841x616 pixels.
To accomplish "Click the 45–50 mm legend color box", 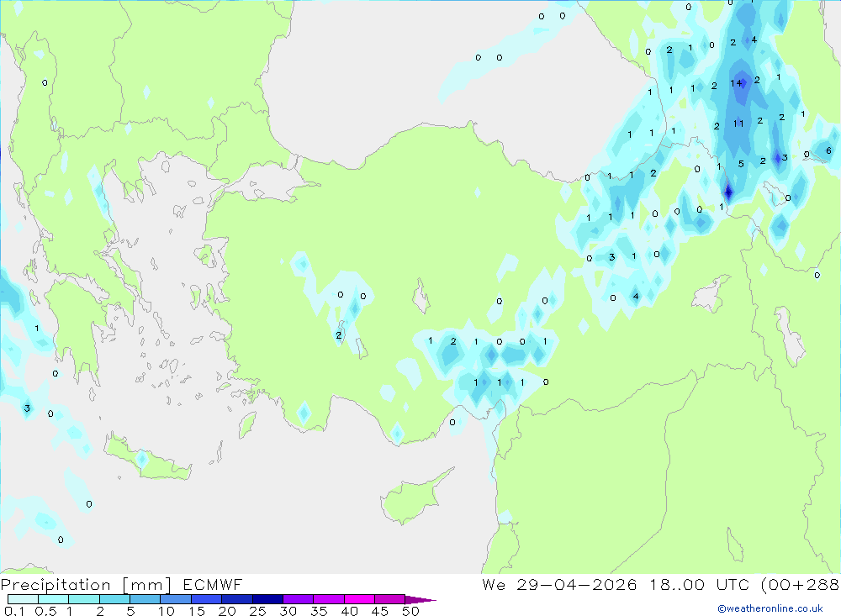I will tap(390, 599).
